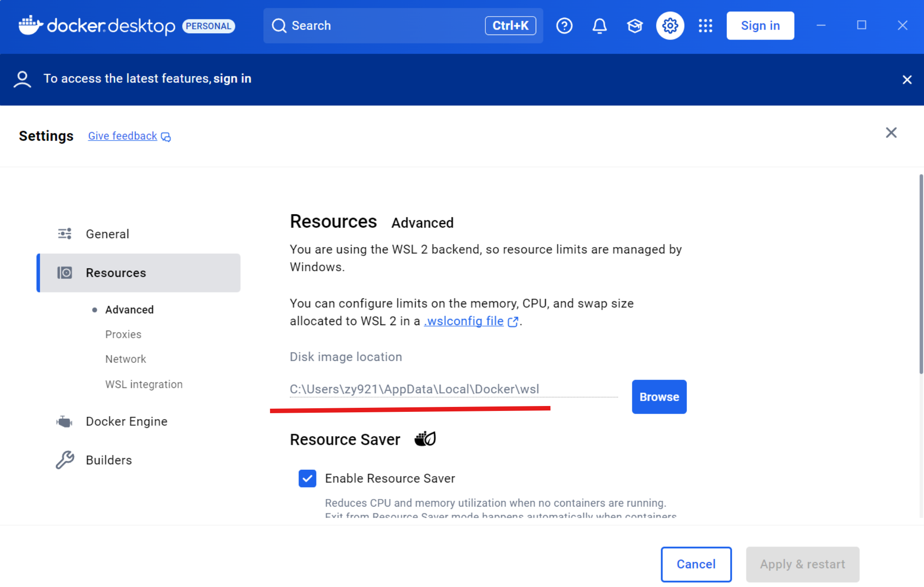
Task: Dismiss the sign in banner
Action: 907,79
